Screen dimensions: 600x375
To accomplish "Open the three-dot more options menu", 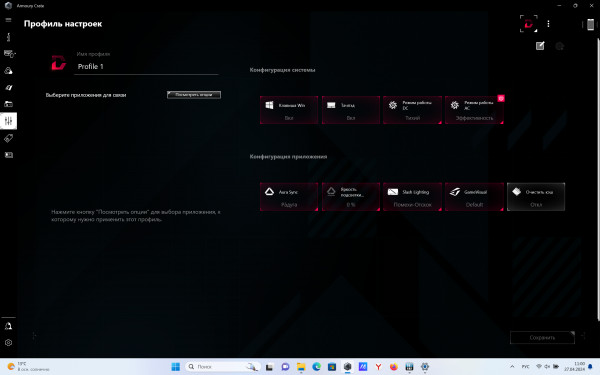I will (548, 24).
